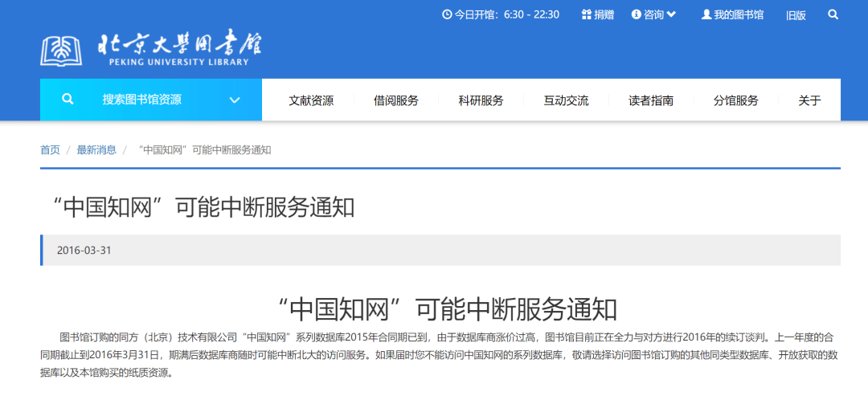The image size is (868, 400).
Task: Click the date 2016-03-31
Action: point(84,250)
